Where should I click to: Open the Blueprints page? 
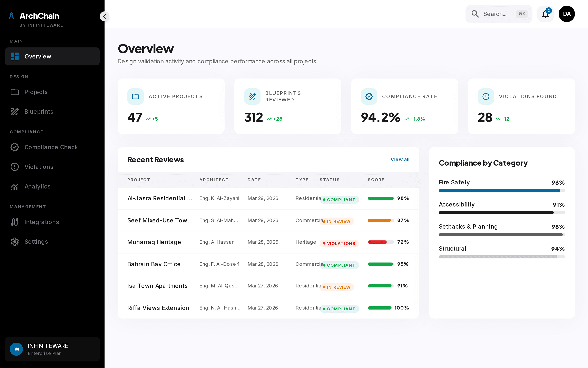(52, 112)
